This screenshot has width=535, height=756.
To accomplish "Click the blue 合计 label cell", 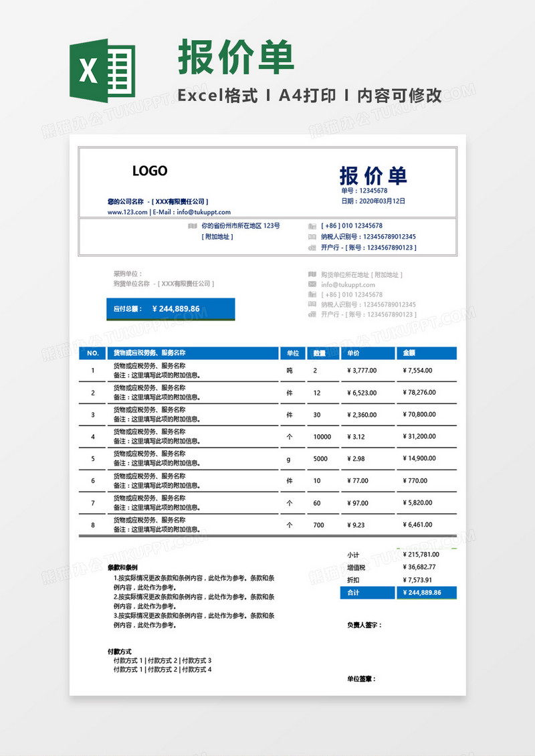I will coord(368,593).
